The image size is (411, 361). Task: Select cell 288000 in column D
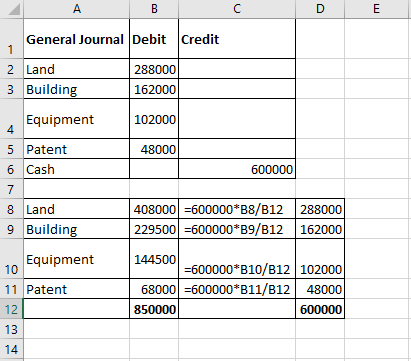coord(320,209)
